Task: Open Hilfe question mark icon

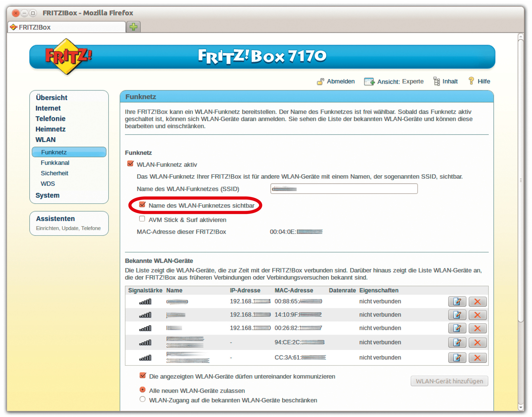Action: coord(471,81)
